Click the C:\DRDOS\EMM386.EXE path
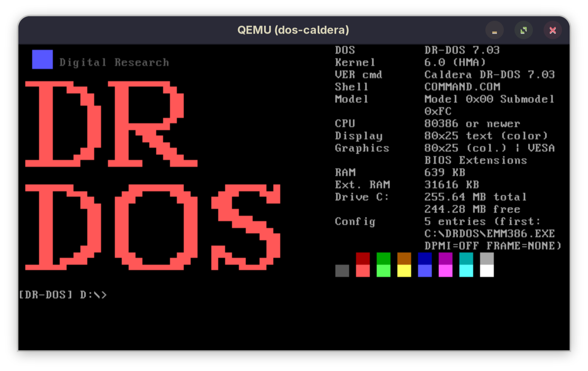 coord(490,234)
